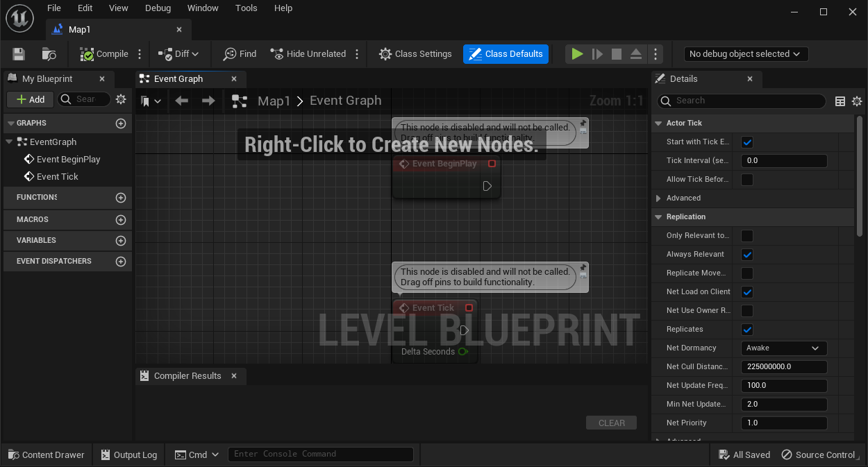Open graph bookmarks dropdown
This screenshot has height=467, width=868.
[151, 101]
